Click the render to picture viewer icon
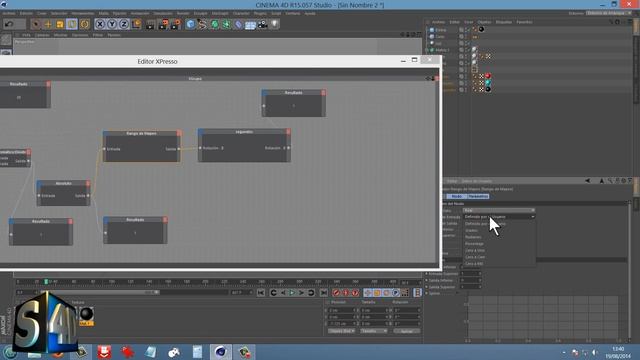The height and width of the screenshot is (360, 640). [x=163, y=25]
